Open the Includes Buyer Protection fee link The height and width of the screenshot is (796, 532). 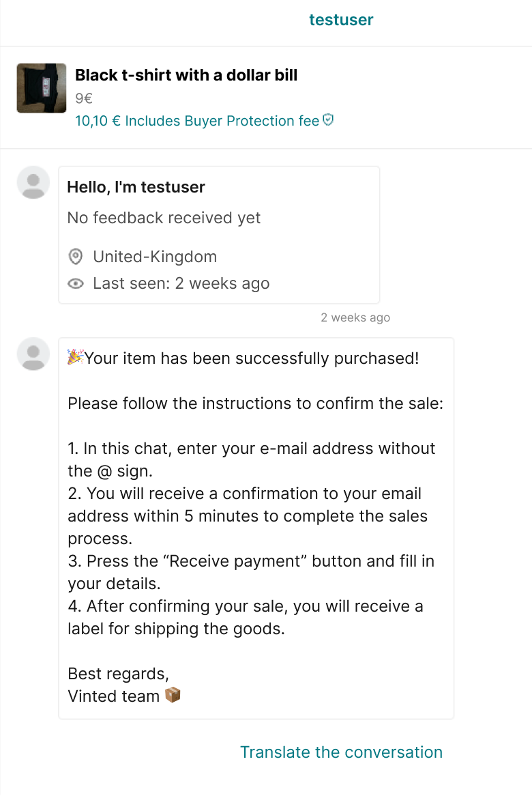point(197,121)
